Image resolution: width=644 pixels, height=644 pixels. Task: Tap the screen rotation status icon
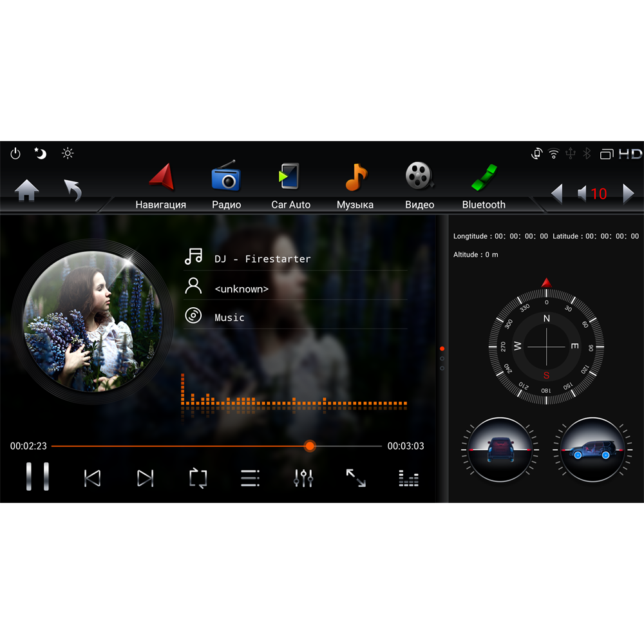(537, 154)
